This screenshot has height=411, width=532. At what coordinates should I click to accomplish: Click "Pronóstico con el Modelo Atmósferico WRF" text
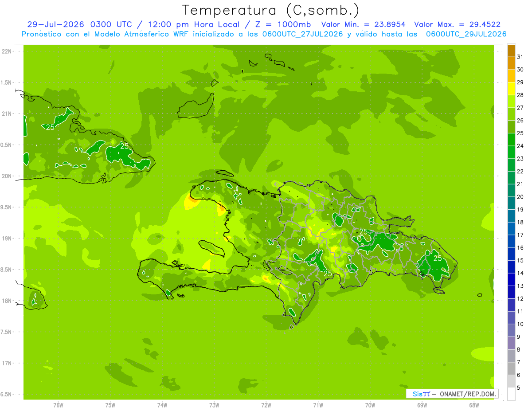(x=106, y=34)
